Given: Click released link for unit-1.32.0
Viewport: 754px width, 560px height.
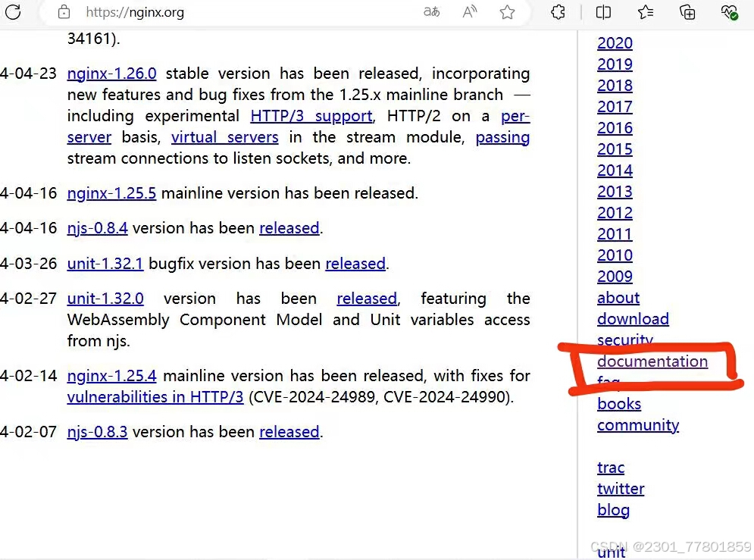Looking at the screenshot, I should pyautogui.click(x=367, y=299).
